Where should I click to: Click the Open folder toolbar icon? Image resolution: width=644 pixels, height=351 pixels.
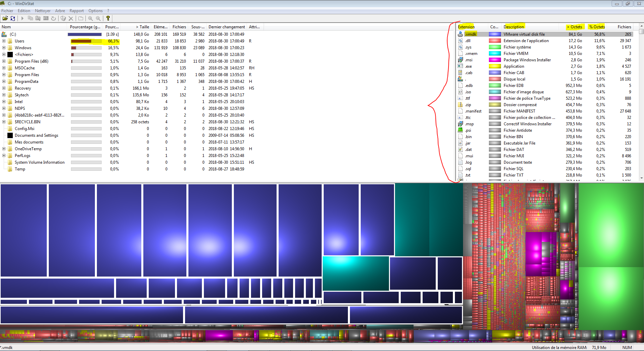pyautogui.click(x=5, y=19)
